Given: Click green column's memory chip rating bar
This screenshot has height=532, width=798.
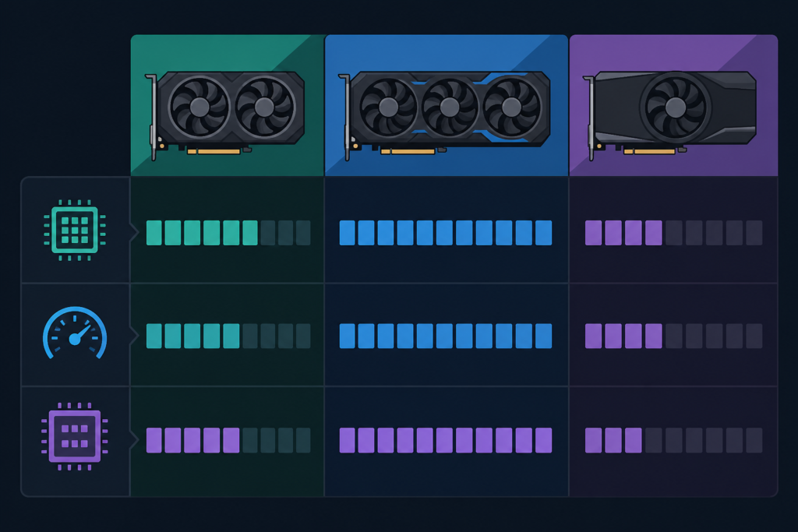Looking at the screenshot, I should [228, 440].
